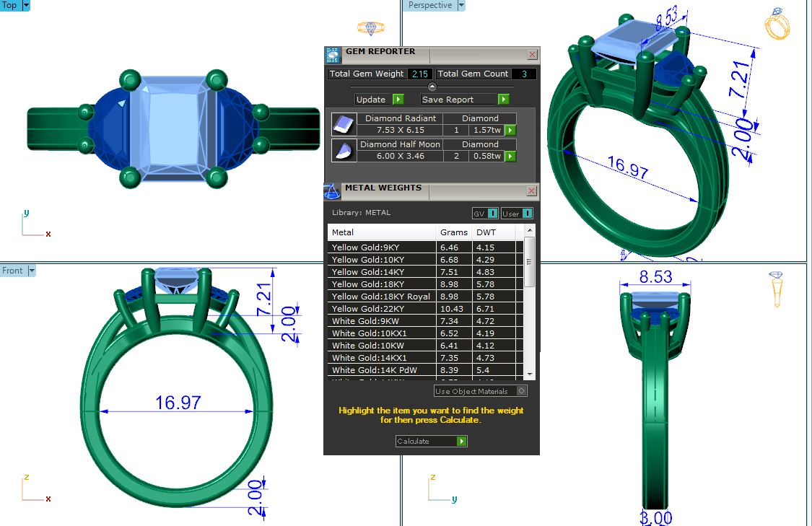Collapse Gem Reporter summary with up-arrow handle
Viewport: 812px width, 526px height.
pyautogui.click(x=432, y=87)
